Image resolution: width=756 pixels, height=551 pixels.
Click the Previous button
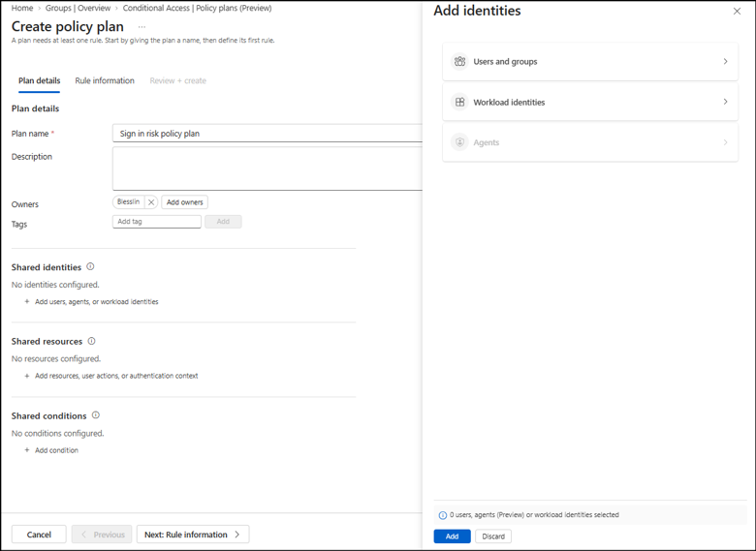102,535
